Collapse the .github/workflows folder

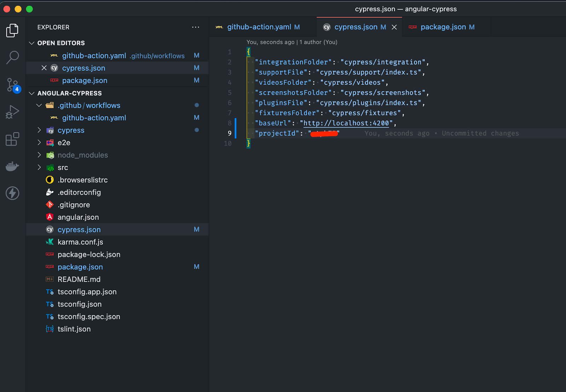(39, 105)
